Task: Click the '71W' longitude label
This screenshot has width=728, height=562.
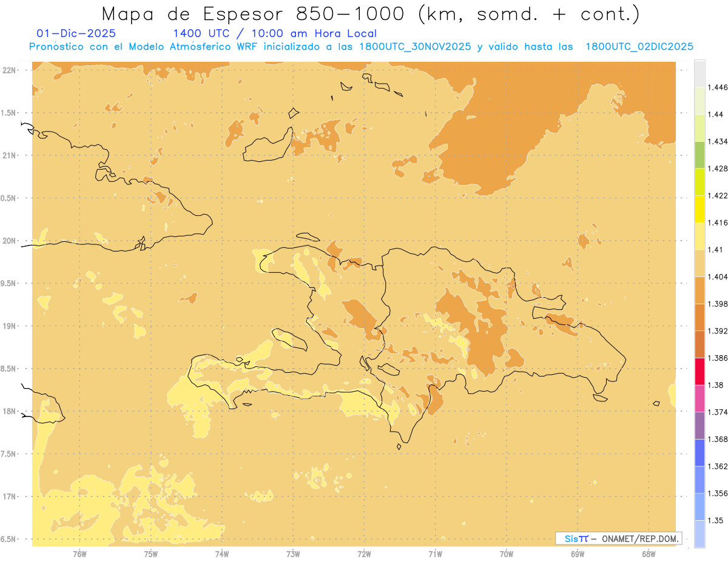Action: [x=435, y=554]
